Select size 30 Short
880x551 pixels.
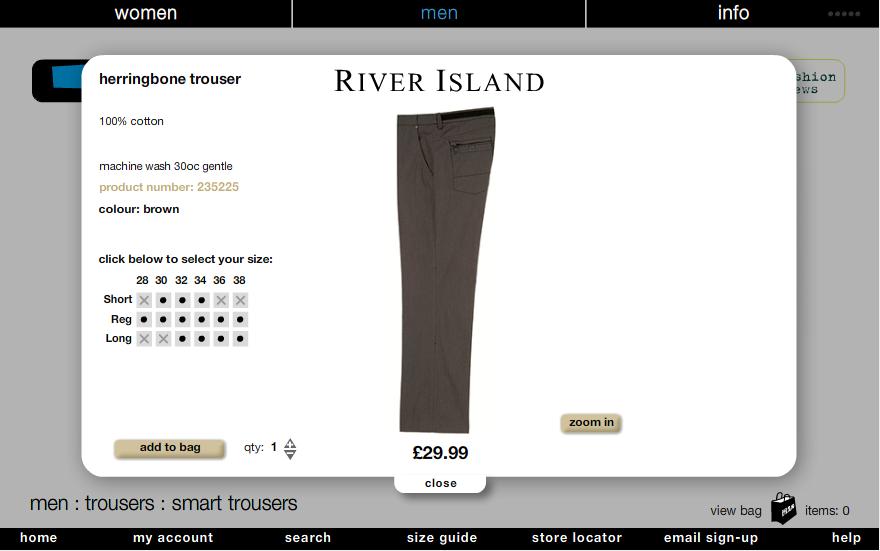coord(163,300)
